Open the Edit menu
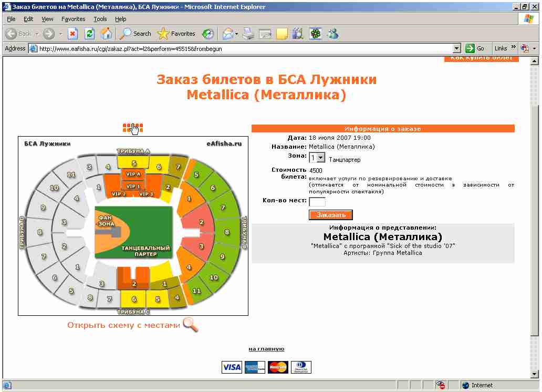Image resolution: width=542 pixels, height=392 pixels. click(x=28, y=19)
